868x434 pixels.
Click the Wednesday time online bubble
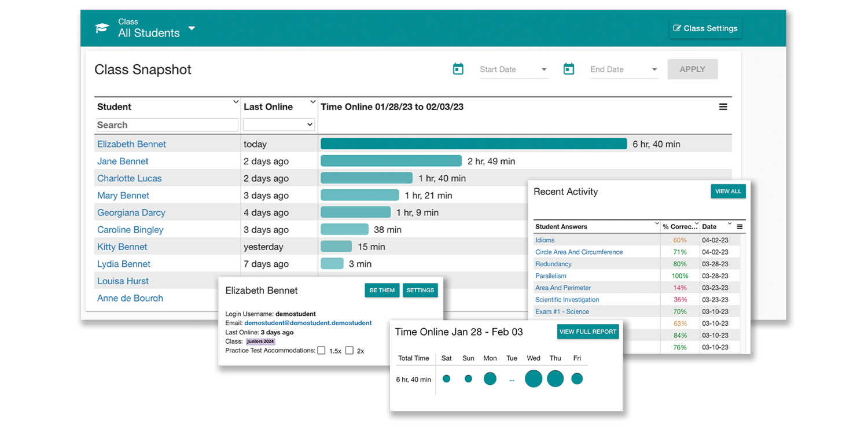pyautogui.click(x=534, y=379)
